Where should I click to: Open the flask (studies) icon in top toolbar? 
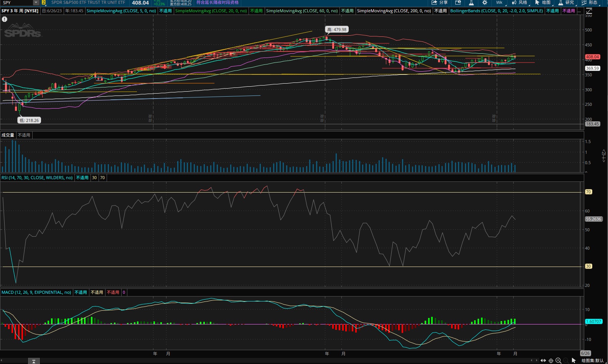click(471, 2)
